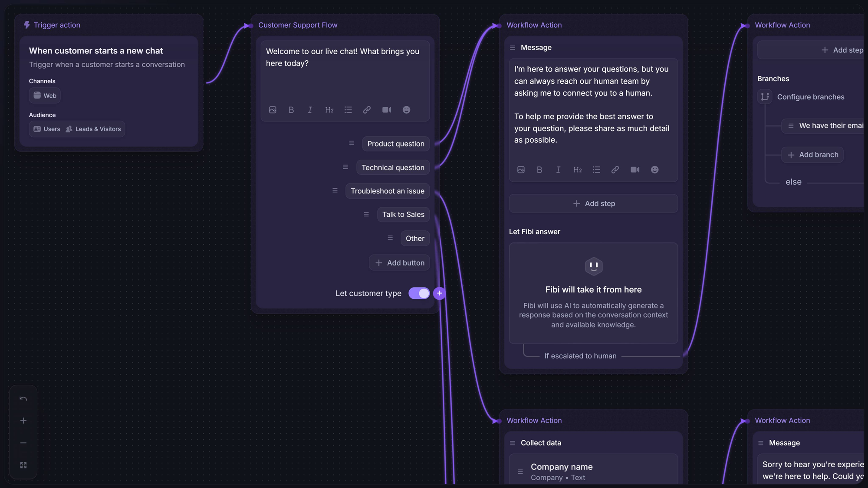Select the Troubleshoot an issue button
This screenshot has height=488, width=868.
(x=388, y=191)
